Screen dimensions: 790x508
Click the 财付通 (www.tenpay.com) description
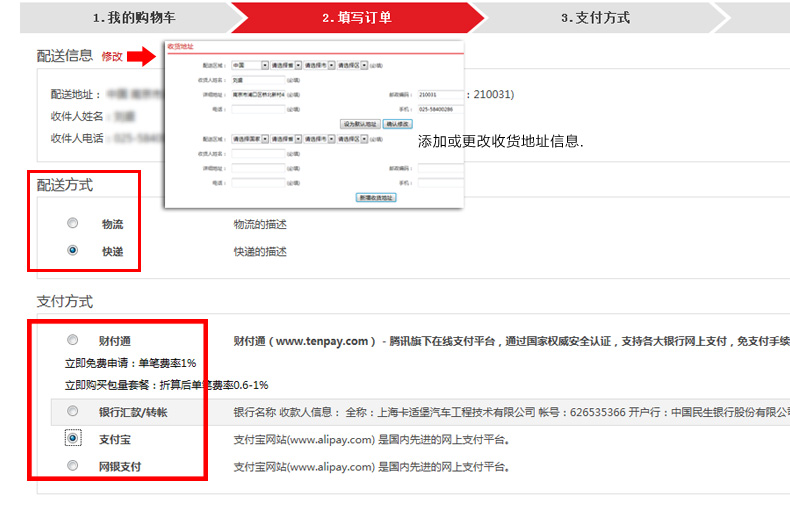click(511, 341)
